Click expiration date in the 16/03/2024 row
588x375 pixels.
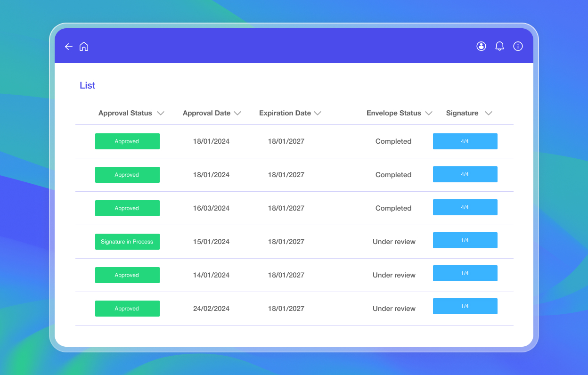click(286, 208)
